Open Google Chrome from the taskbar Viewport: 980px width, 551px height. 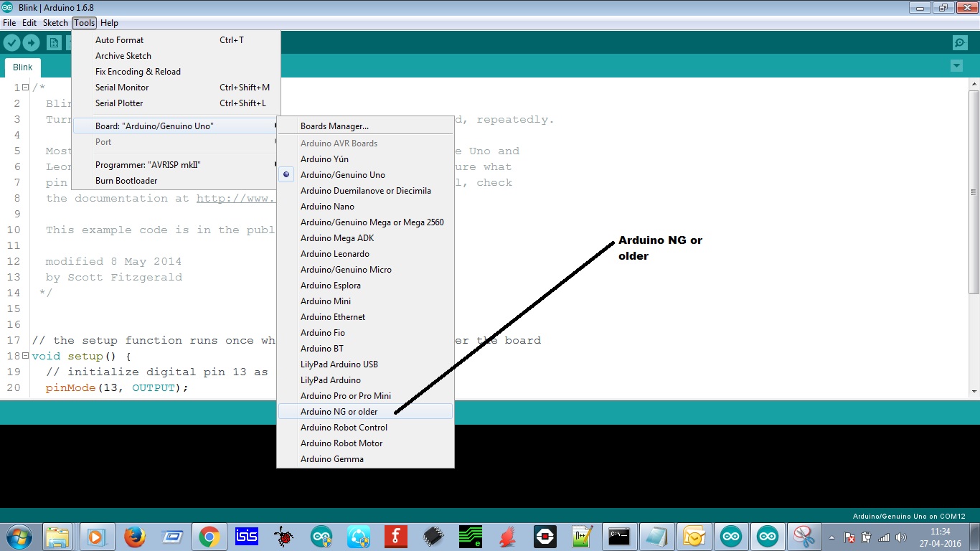point(209,537)
